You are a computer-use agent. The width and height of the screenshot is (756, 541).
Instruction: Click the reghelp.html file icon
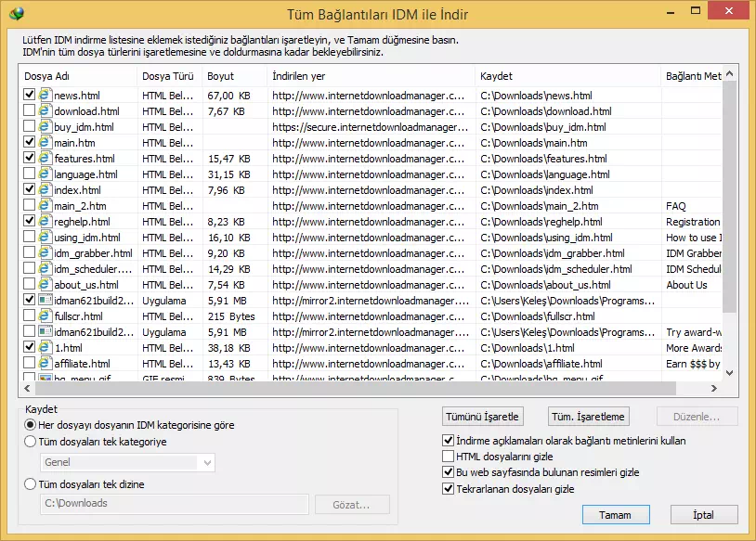pyautogui.click(x=45, y=221)
